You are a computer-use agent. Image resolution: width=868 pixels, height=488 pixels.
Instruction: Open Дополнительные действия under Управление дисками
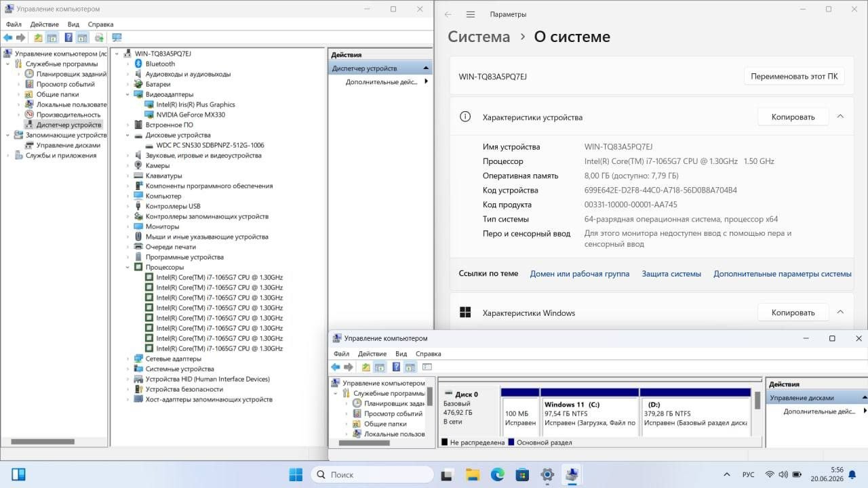820,411
